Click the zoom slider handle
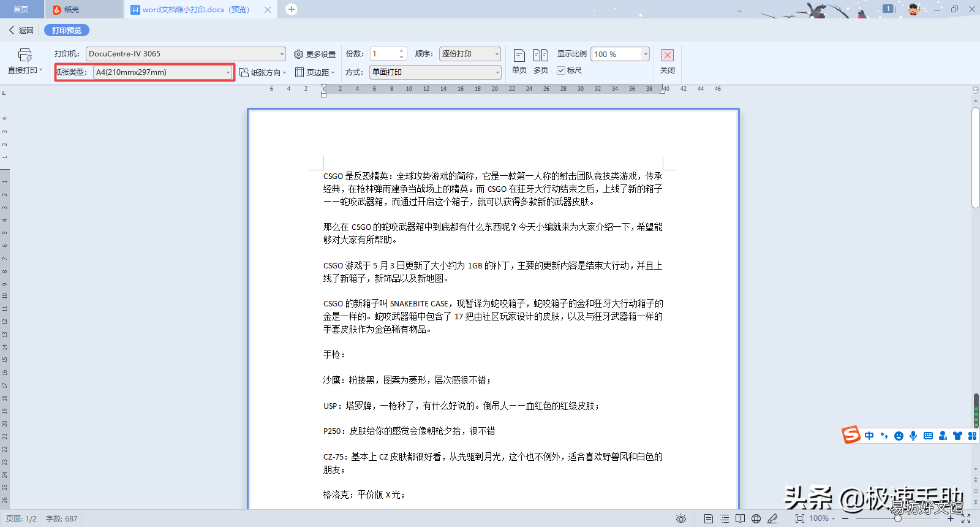The width and height of the screenshot is (980, 527). pos(897,518)
